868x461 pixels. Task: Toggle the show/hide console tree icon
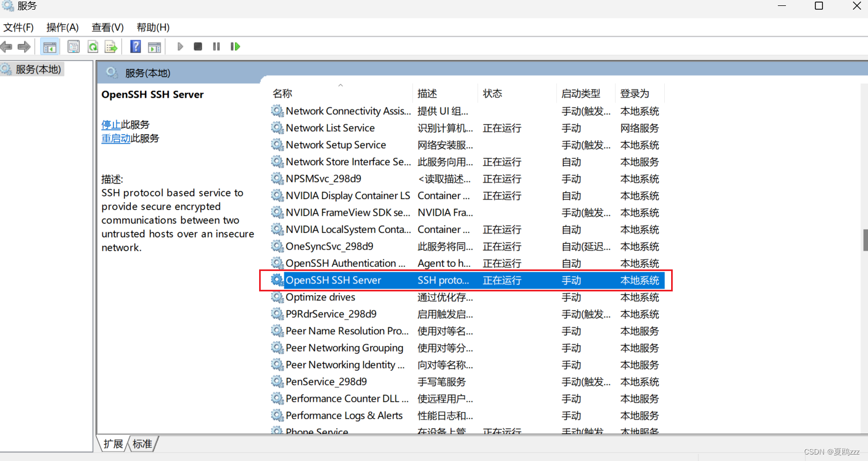point(50,47)
